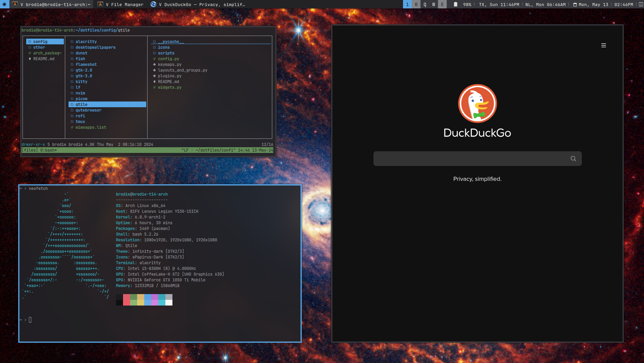The height and width of the screenshot is (363, 644).
Task: Click the 12/16 item counter in lf
Action: [267, 145]
